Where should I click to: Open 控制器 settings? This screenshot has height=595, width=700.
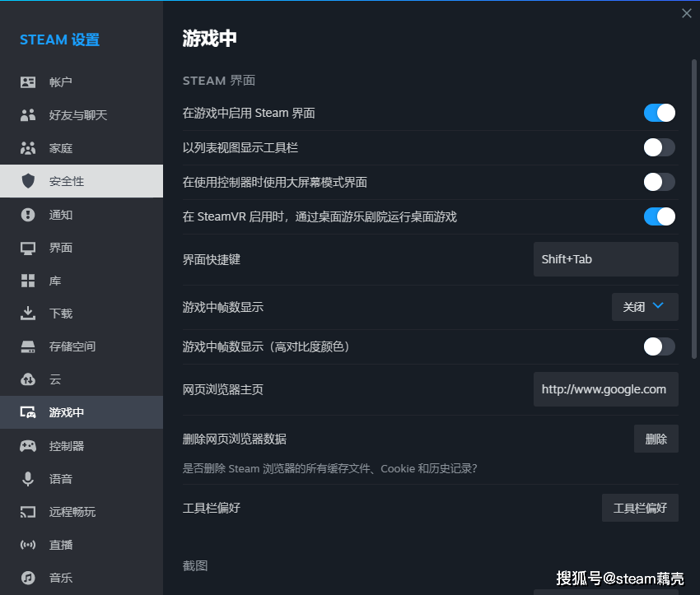(82, 445)
